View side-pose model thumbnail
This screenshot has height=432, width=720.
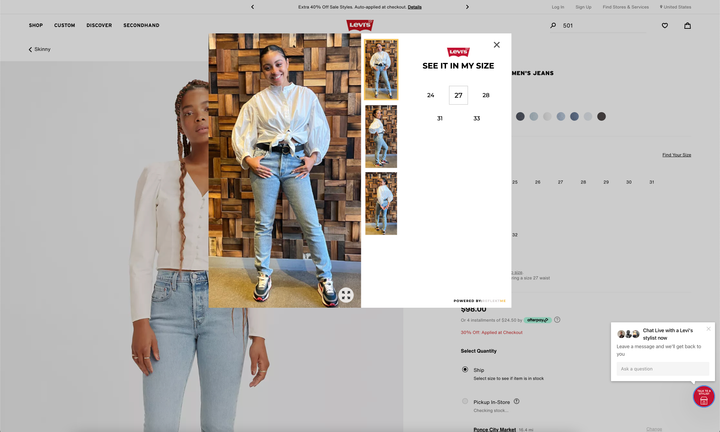pos(381,136)
